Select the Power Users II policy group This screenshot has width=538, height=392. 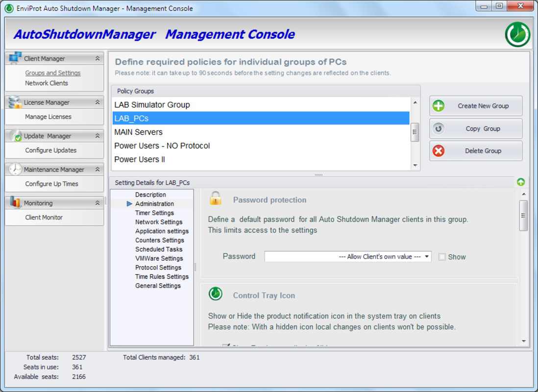click(x=261, y=160)
